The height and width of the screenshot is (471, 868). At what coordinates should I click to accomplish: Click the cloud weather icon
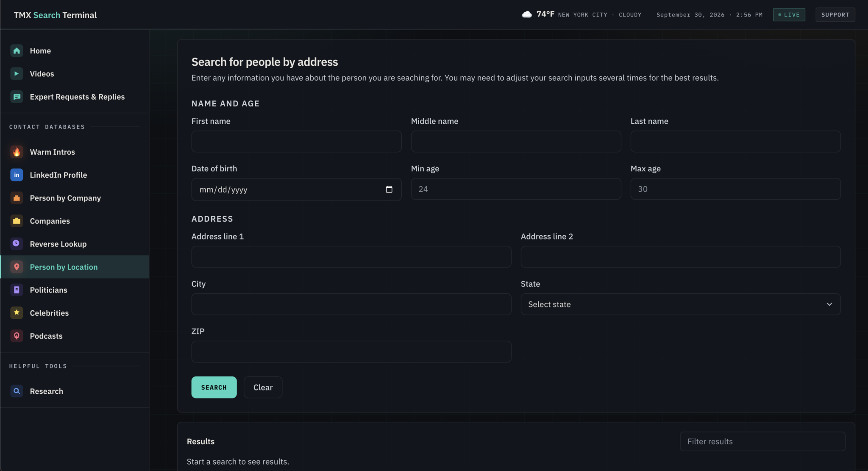pos(527,14)
